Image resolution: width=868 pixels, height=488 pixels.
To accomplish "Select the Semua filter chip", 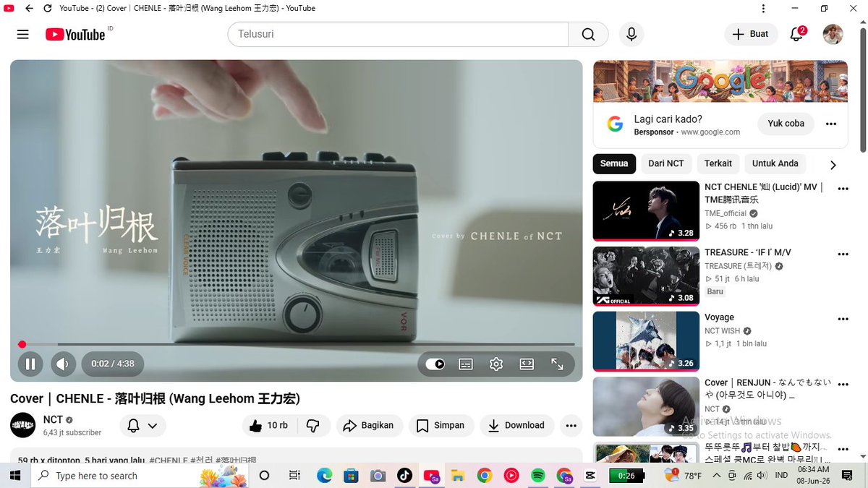I will 614,163.
